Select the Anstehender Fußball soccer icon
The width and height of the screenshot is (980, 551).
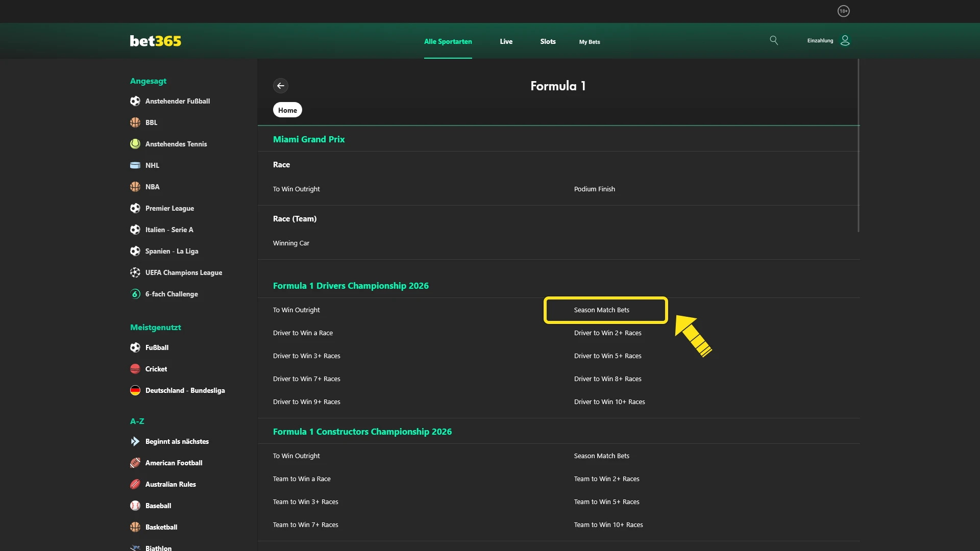(x=135, y=101)
